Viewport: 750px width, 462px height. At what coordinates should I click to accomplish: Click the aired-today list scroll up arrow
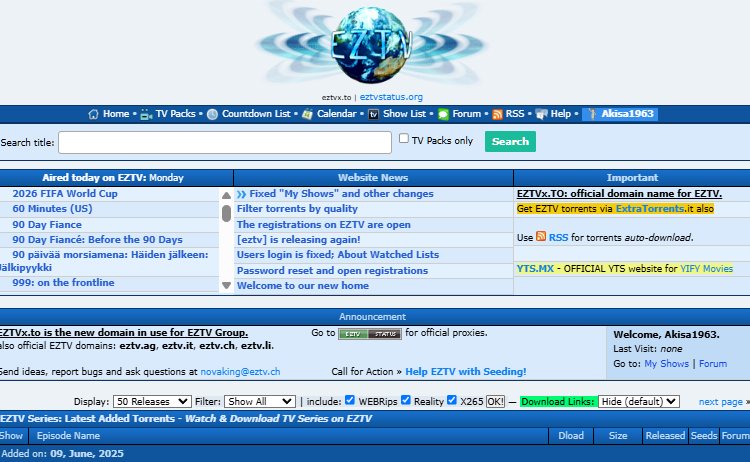227,195
